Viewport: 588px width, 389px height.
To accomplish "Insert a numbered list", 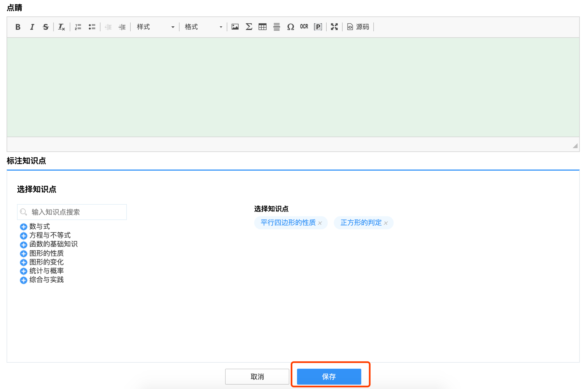I will 78,27.
